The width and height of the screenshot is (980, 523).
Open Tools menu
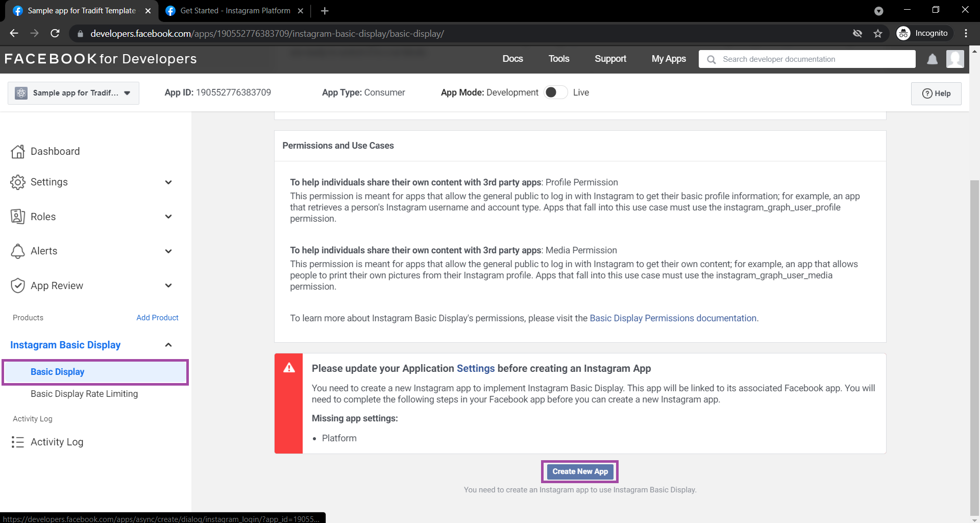559,59
